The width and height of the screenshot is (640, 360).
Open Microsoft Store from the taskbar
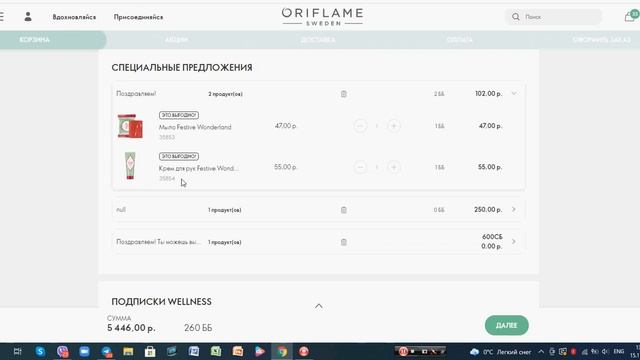click(150, 351)
